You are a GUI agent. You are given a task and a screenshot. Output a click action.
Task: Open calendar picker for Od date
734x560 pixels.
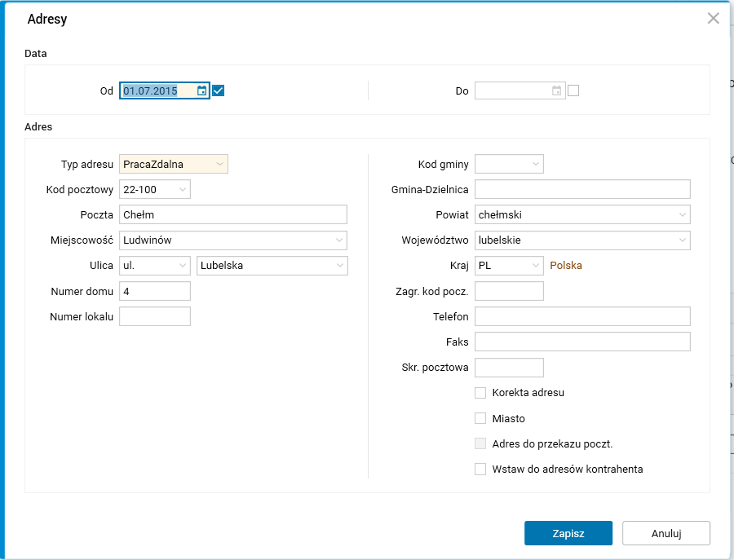coord(201,91)
